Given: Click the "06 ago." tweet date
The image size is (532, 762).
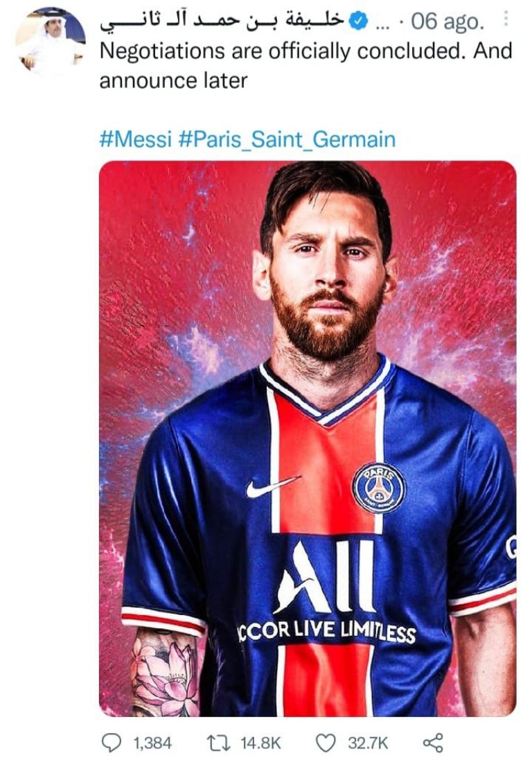Looking at the screenshot, I should pyautogui.click(x=449, y=22).
